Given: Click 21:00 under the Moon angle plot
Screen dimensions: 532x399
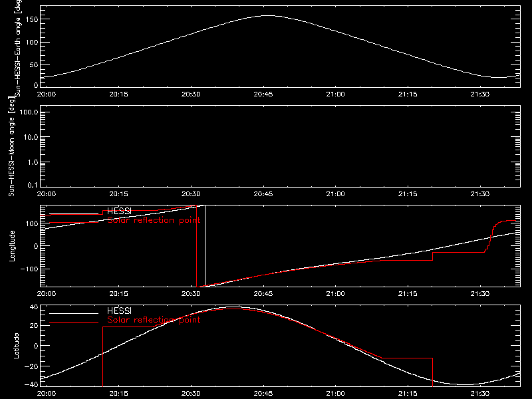Looking at the screenshot, I should click(336, 194).
